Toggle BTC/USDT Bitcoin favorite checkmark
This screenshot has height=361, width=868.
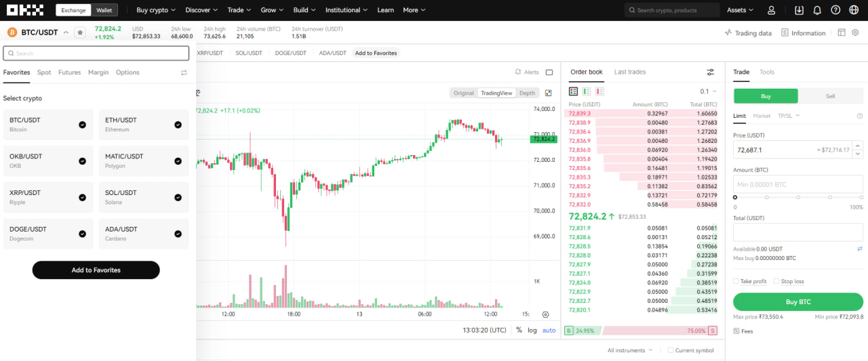[82, 125]
